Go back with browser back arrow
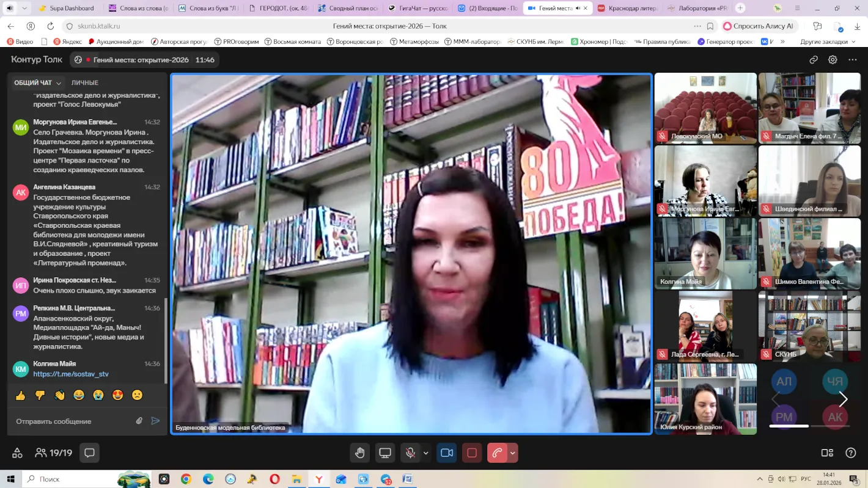Screen dimensions: 868x488 pos(11,26)
